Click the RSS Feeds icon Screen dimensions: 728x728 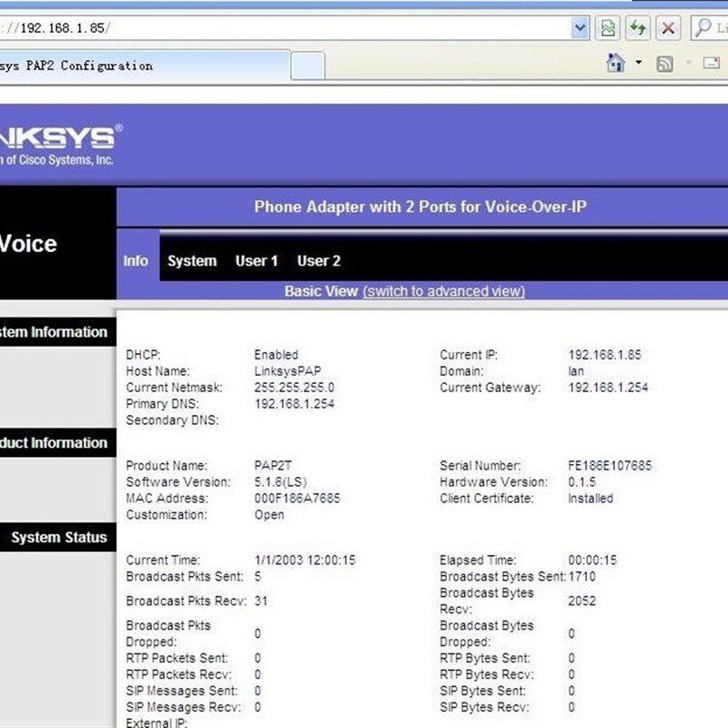[665, 64]
